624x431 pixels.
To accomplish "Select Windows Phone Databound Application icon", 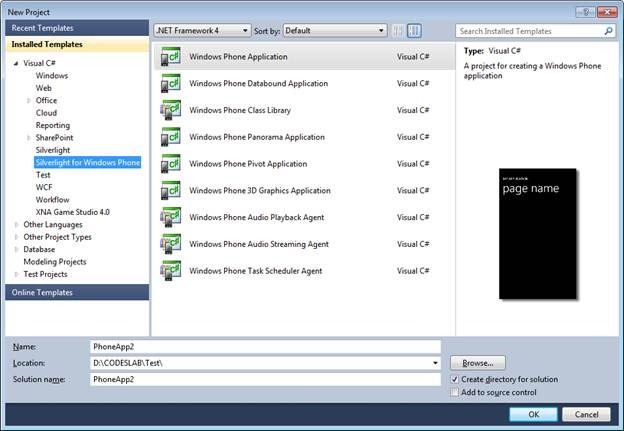I will [170, 83].
